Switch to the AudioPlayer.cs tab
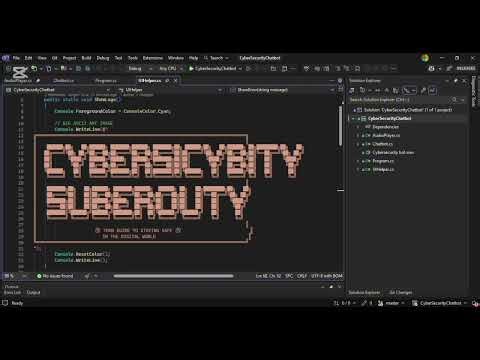This screenshot has height=360, width=480. click(18, 81)
